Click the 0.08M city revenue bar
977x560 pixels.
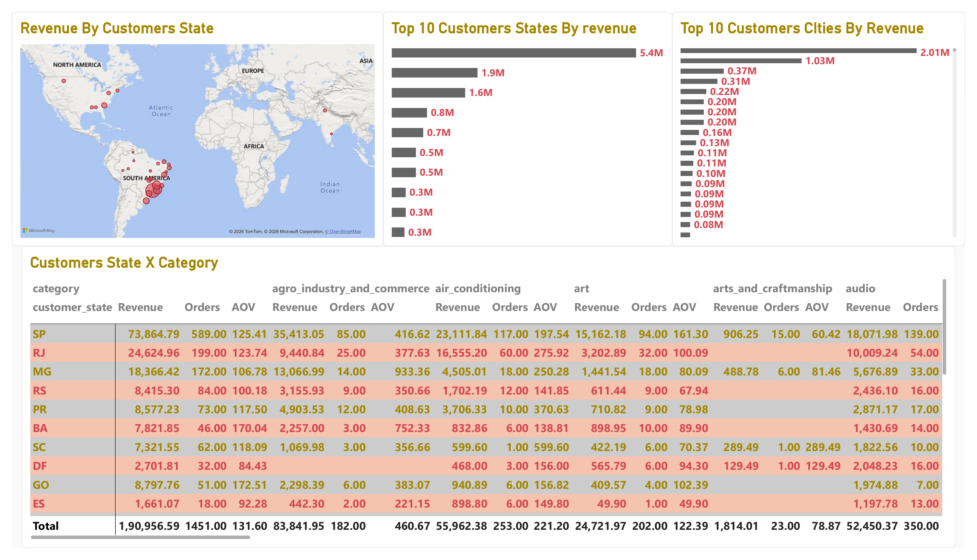[685, 225]
